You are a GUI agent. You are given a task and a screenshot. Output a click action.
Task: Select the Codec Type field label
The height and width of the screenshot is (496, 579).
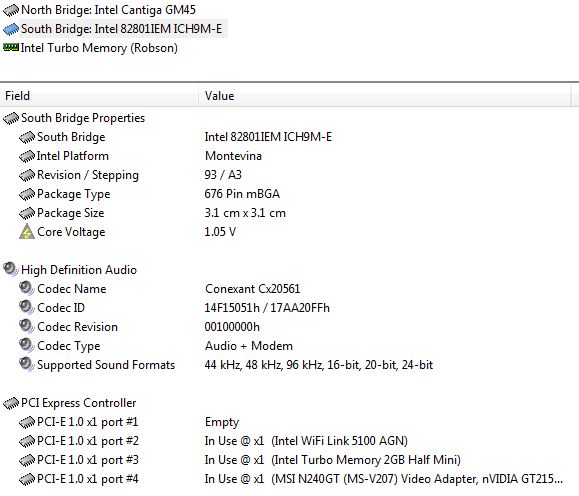[69, 346]
